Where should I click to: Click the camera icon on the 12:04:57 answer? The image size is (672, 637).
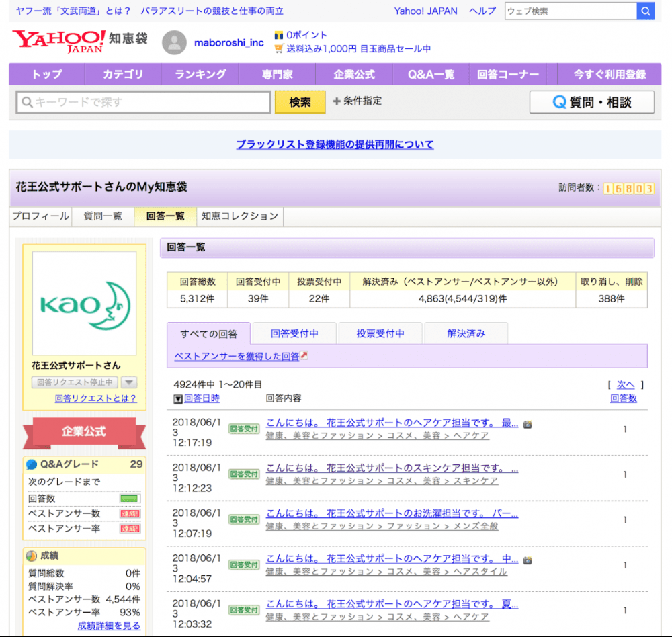[528, 560]
